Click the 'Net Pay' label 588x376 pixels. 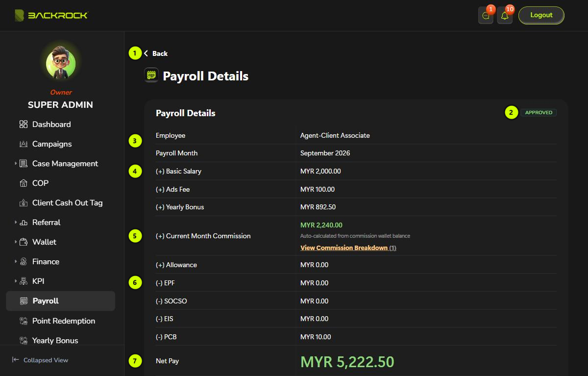tap(168, 361)
